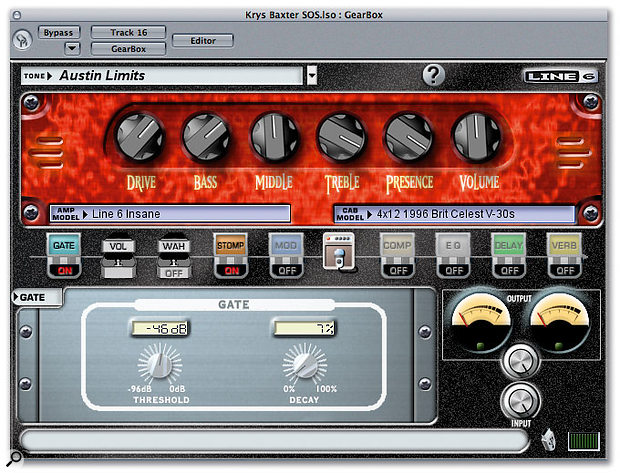Open the arrow menu below Bypass
The height and width of the screenshot is (473, 620).
click(x=72, y=49)
